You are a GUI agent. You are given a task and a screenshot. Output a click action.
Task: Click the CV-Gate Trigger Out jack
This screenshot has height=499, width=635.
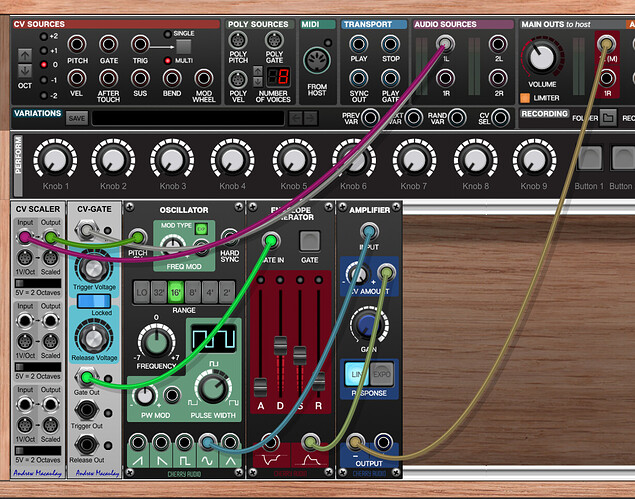[x=86, y=410]
